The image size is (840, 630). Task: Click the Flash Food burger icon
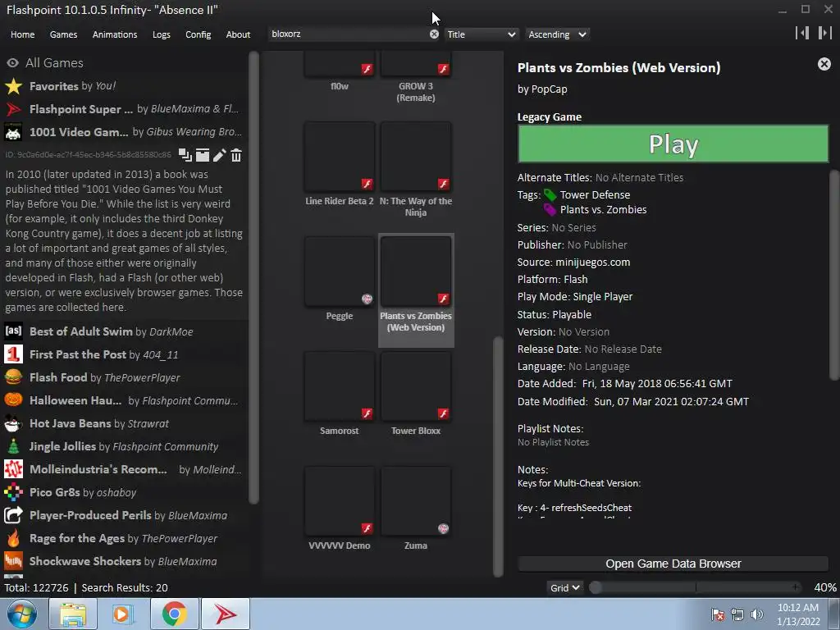click(13, 377)
